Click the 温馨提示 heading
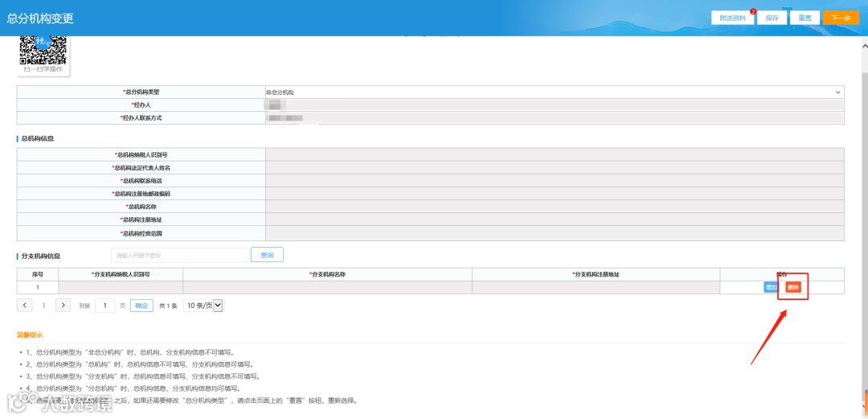The height and width of the screenshot is (419, 868). (x=30, y=335)
